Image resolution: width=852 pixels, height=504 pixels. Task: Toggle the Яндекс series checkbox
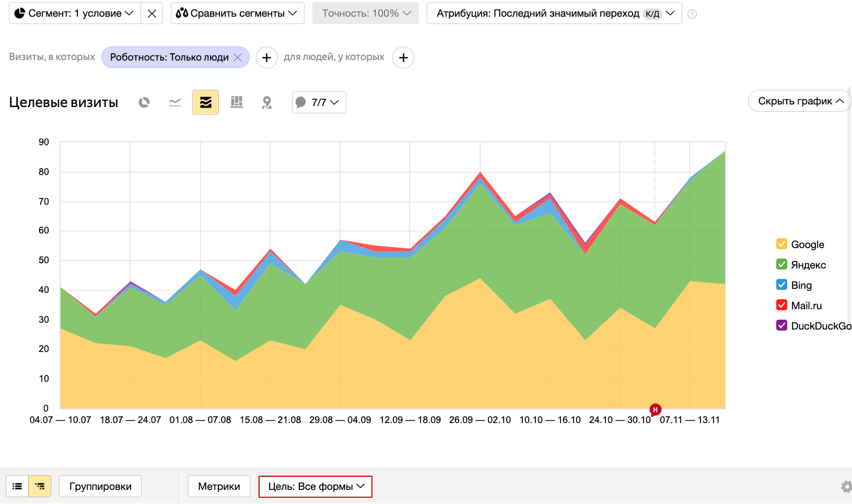[781, 264]
